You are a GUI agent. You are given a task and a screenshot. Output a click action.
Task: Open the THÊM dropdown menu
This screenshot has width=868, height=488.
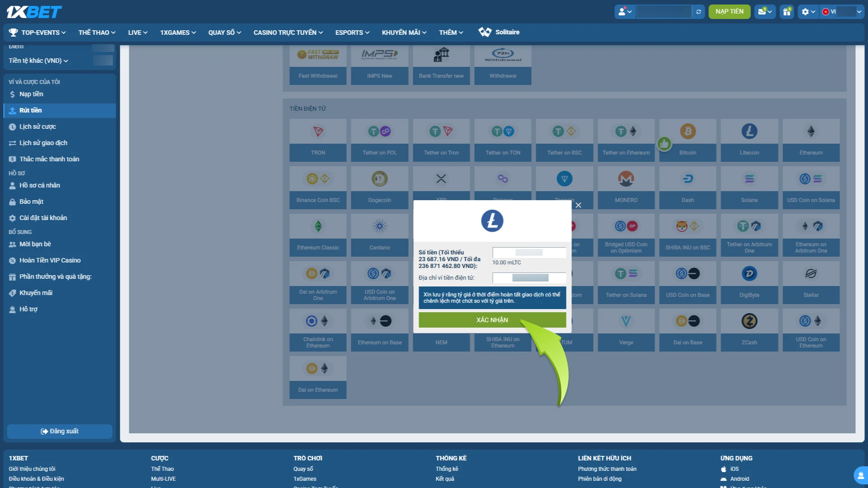[x=451, y=33]
